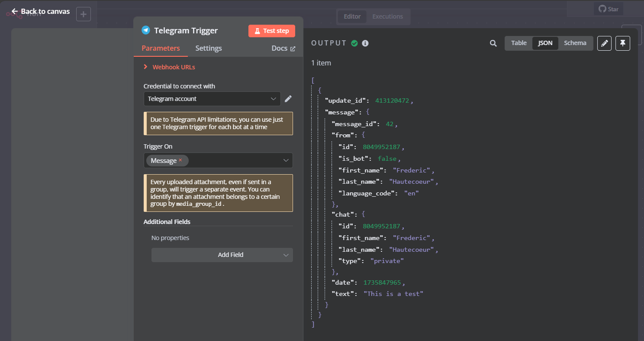Click Back to canvas
The width and height of the screenshot is (644, 341).
(41, 11)
